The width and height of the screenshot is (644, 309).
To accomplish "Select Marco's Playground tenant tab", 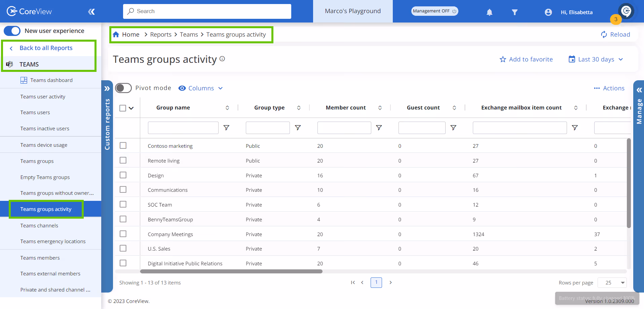I will pos(353,11).
